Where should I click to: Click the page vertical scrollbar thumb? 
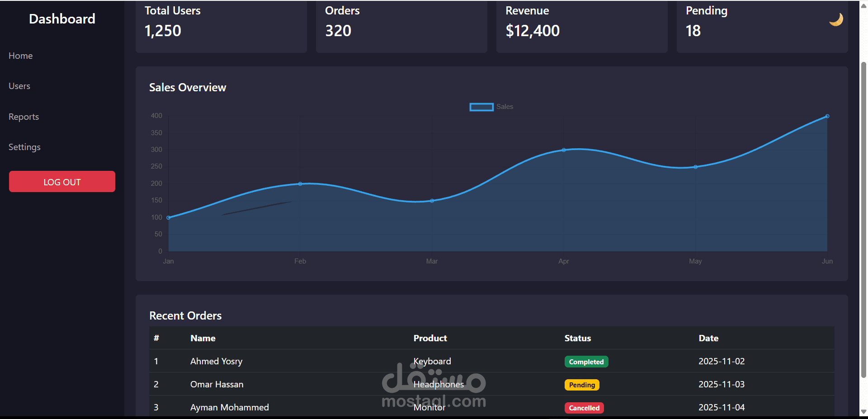[863, 219]
